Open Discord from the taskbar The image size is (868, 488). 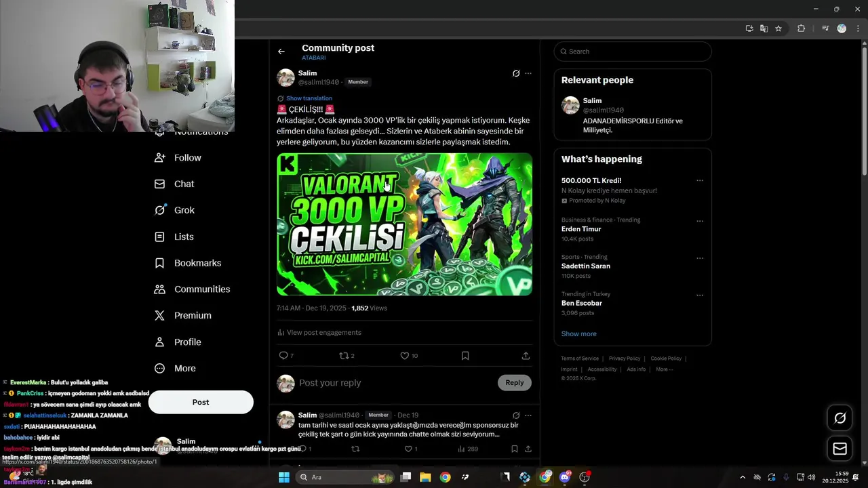(x=565, y=477)
